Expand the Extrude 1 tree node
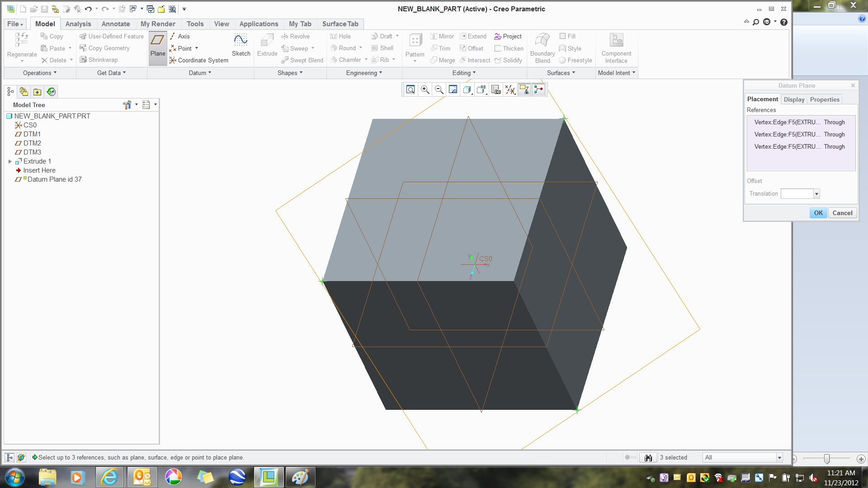The image size is (868, 488). coord(10,161)
